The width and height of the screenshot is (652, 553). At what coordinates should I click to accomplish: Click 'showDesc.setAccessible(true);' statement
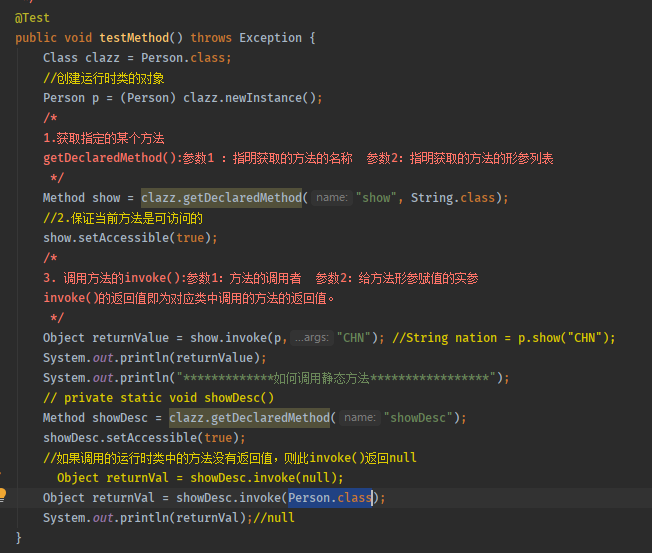pos(144,438)
